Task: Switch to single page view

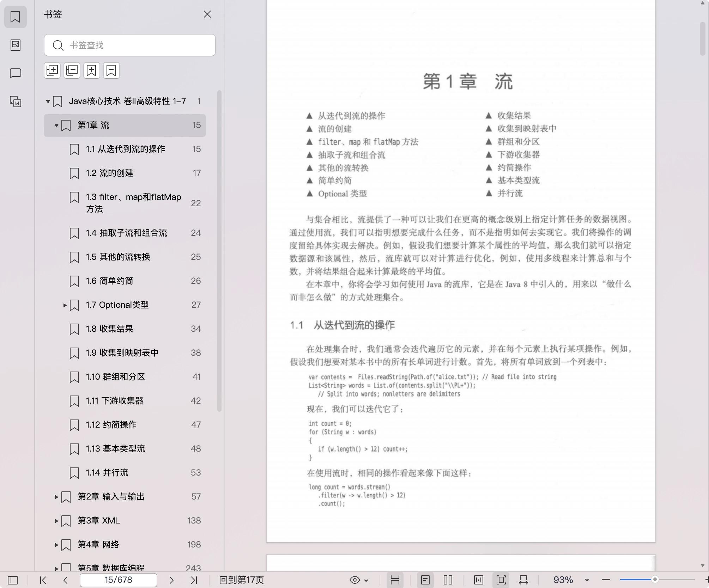Action: 425,580
